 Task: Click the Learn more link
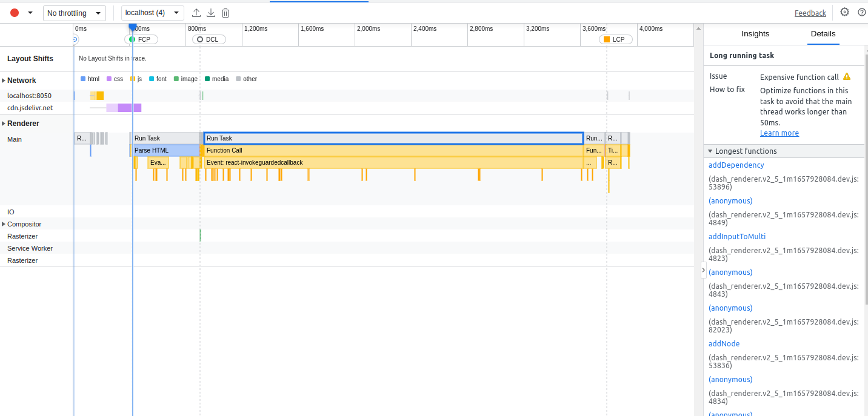pyautogui.click(x=780, y=133)
